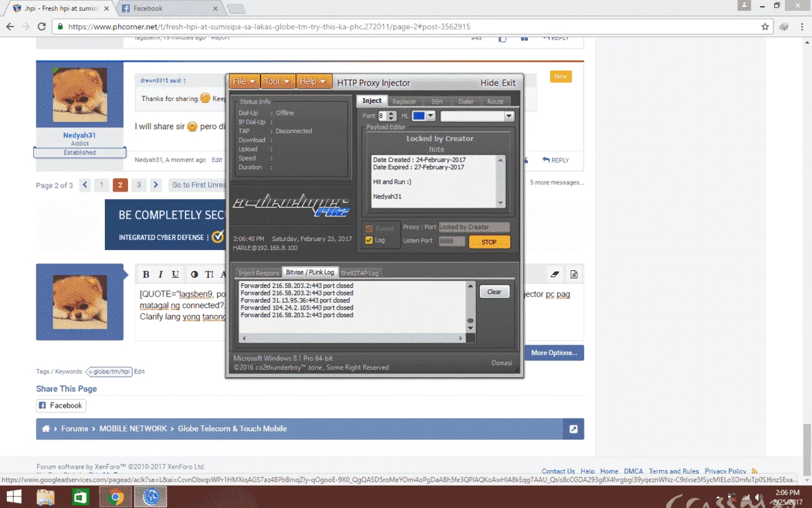Click the log panel horizontal scrollbar
812x508 pixels.
(353, 337)
